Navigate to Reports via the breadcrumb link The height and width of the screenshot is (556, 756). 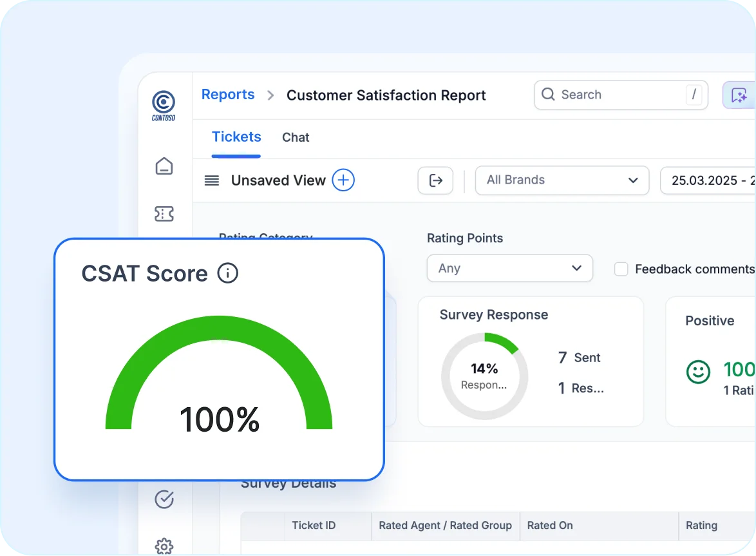click(228, 95)
